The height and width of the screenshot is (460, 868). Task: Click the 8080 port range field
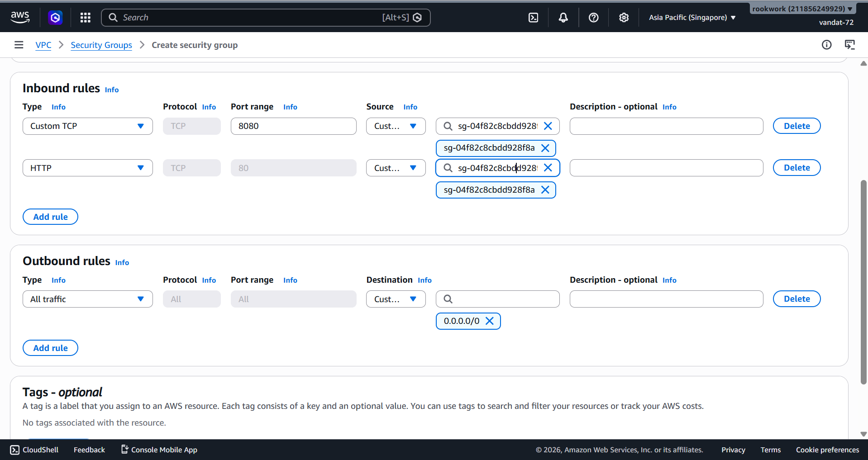point(294,126)
